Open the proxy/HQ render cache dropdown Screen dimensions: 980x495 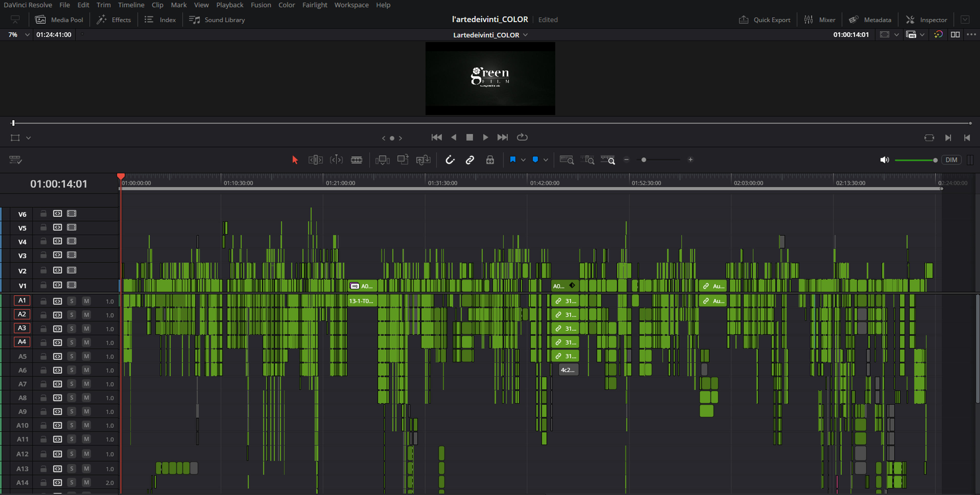pos(922,35)
